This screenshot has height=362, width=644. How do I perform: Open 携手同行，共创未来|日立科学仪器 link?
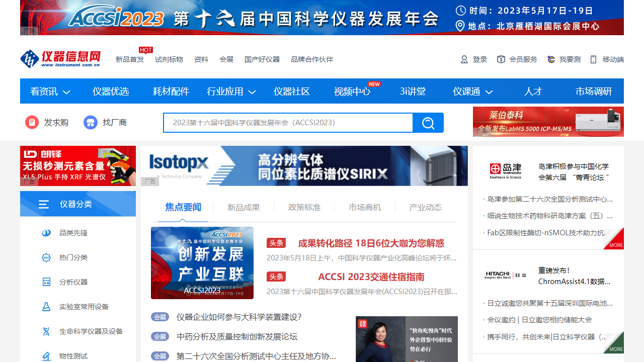pos(546,336)
